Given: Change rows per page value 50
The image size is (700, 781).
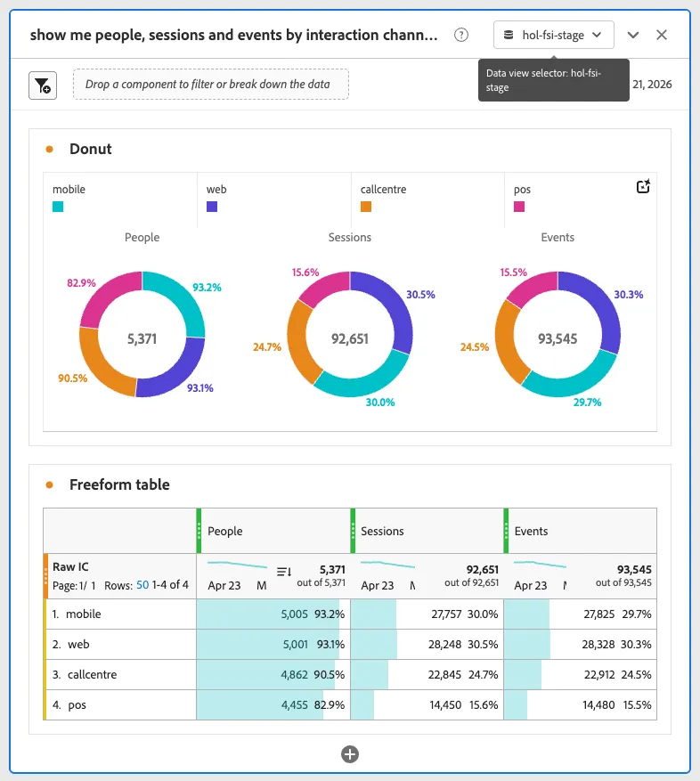Looking at the screenshot, I should point(142,585).
